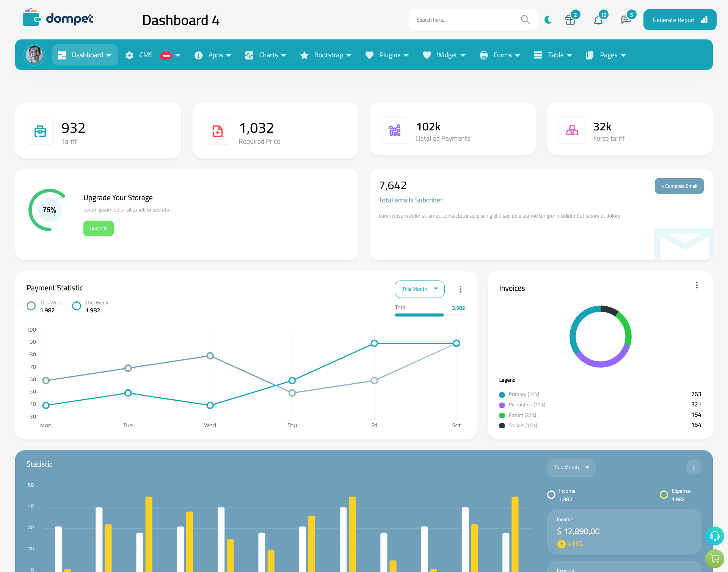
Task: Toggle the Expense radio button in Statistic
Action: tap(664, 492)
